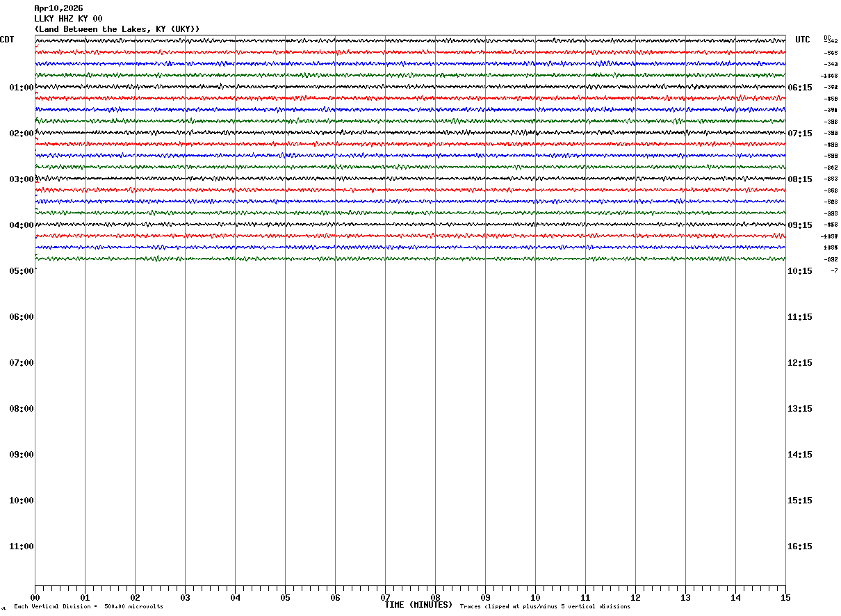Click the 16:15 UTC time label

pyautogui.click(x=800, y=546)
